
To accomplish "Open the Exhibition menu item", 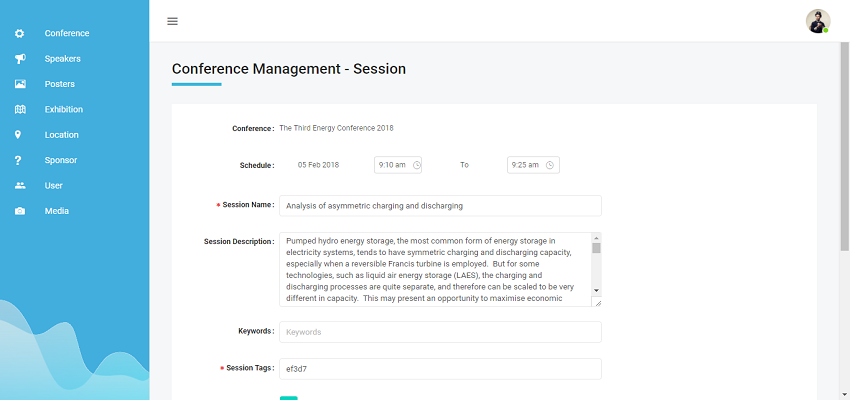I will tap(64, 109).
